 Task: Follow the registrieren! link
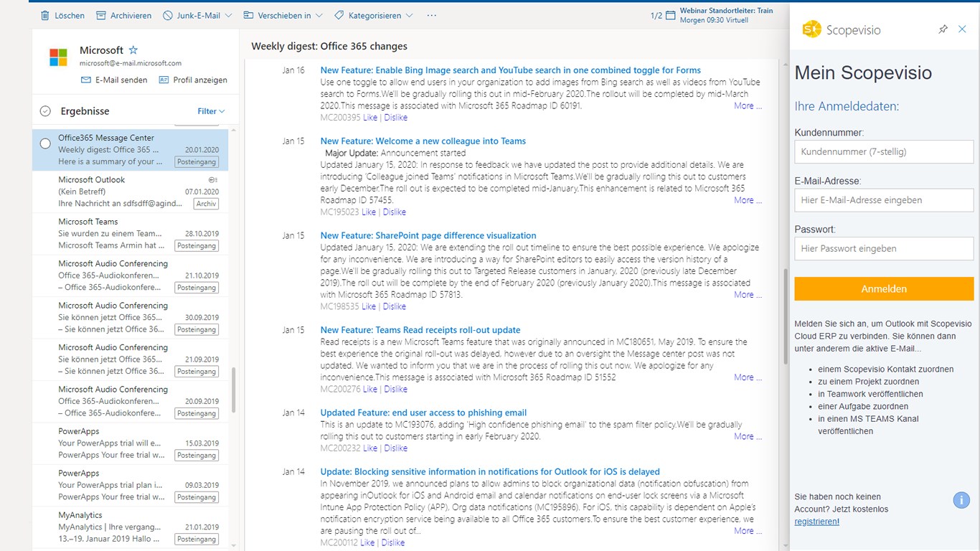click(x=816, y=522)
